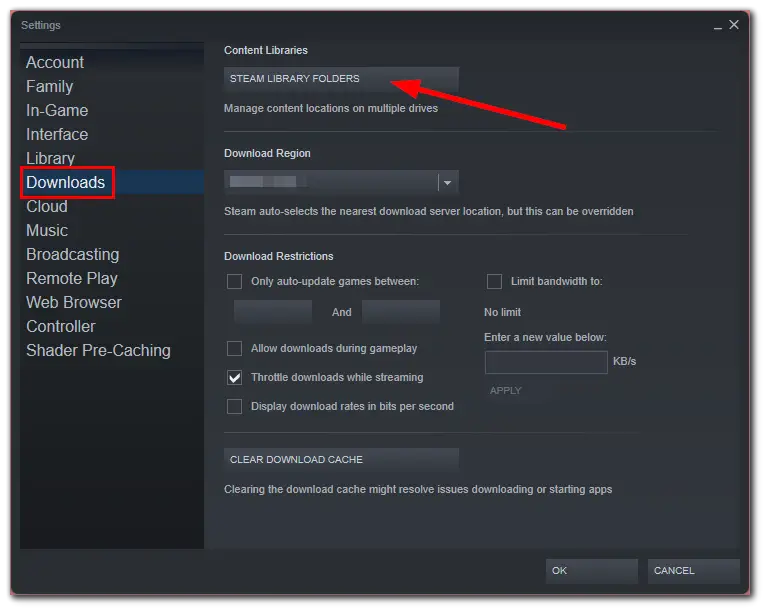Click the Download Restrictions heading
This screenshot has width=768, height=613.
pos(279,256)
